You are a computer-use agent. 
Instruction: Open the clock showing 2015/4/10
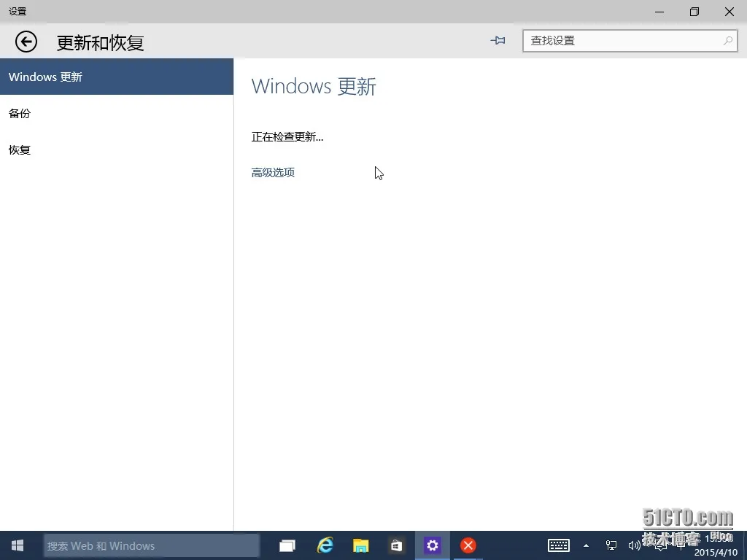(x=716, y=545)
